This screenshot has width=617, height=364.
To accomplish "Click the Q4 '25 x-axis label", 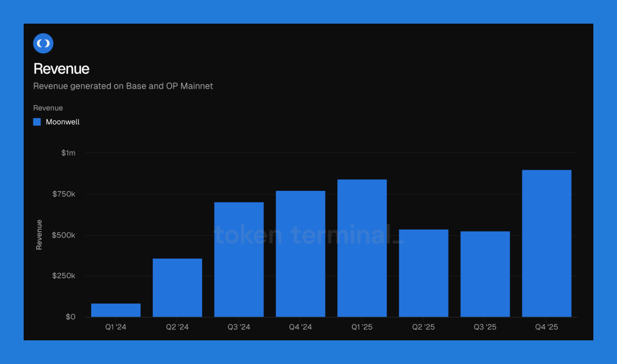I will click(x=547, y=327).
